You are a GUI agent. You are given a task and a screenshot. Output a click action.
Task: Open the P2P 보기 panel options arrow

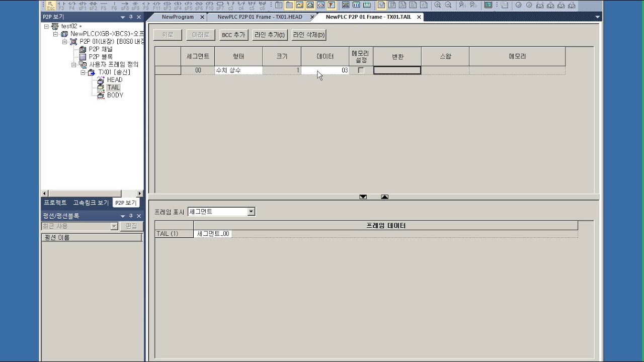coord(122,17)
